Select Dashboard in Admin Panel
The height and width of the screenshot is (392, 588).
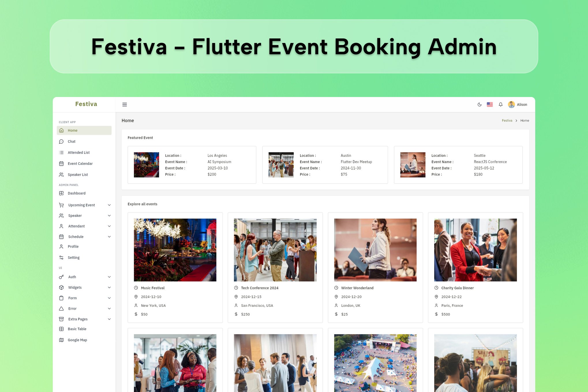(x=76, y=193)
